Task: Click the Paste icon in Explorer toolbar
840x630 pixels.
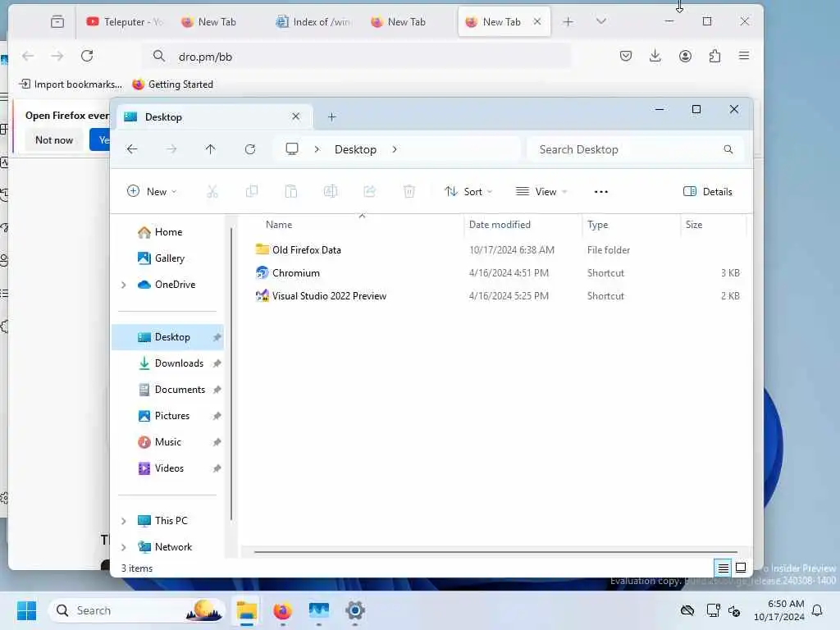Action: click(x=291, y=191)
